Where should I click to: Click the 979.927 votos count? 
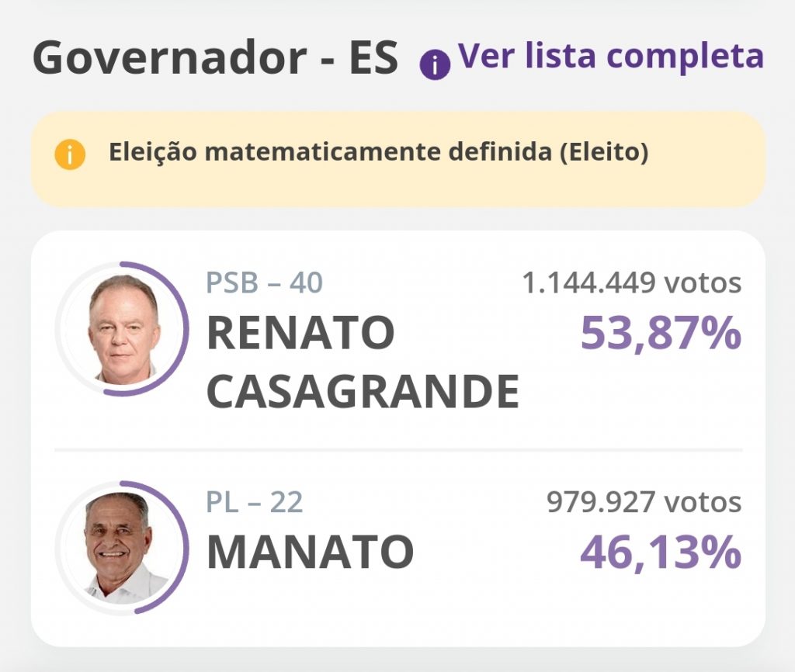644,502
